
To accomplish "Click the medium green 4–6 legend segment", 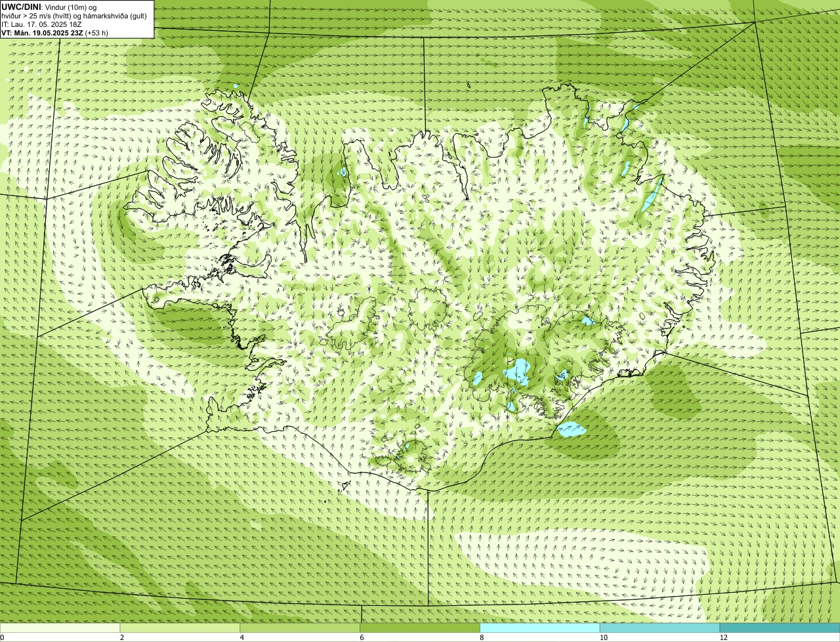I will (300, 628).
